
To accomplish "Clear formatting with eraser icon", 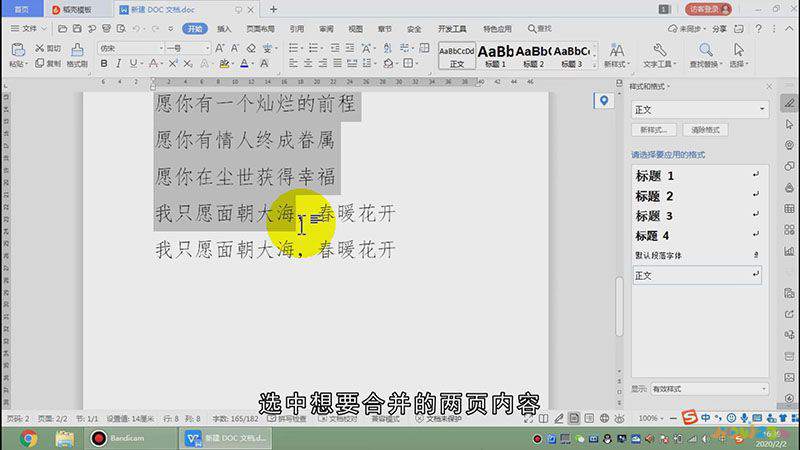I will pyautogui.click(x=251, y=48).
